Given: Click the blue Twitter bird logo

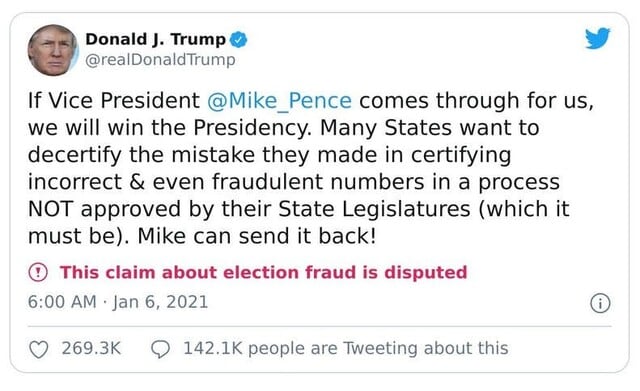Looking at the screenshot, I should pyautogui.click(x=598, y=38).
